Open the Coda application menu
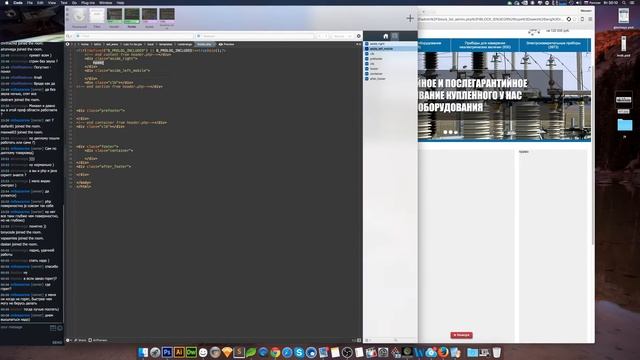This screenshot has width=640, height=360. (18, 2)
